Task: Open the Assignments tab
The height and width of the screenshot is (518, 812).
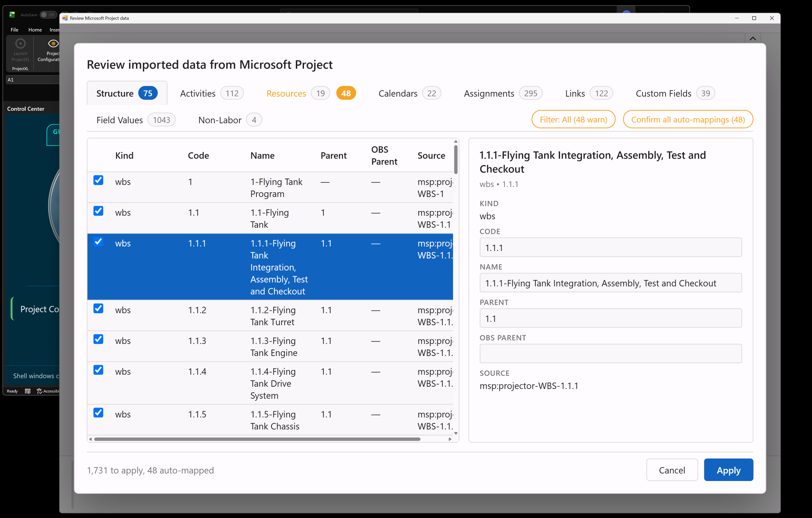Action: point(503,93)
